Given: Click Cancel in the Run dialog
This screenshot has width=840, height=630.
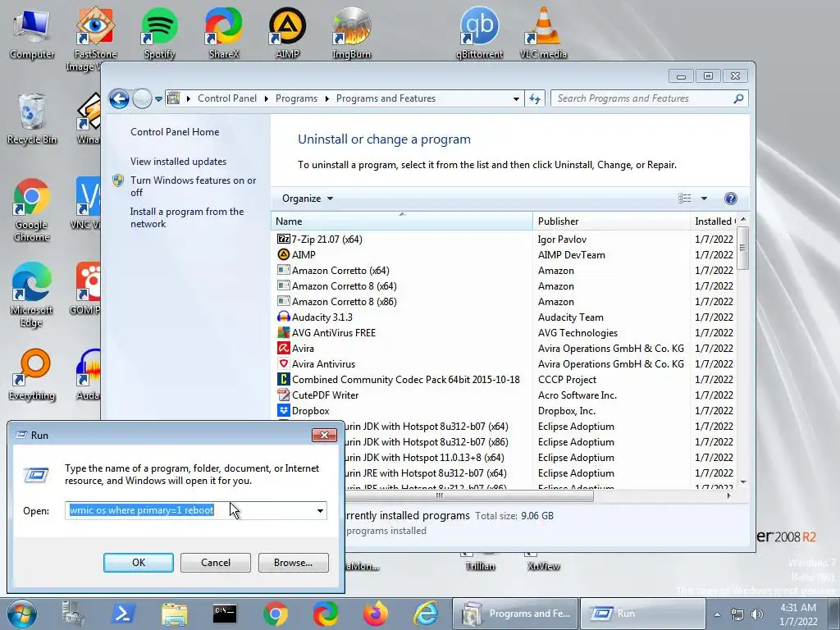Looking at the screenshot, I should [x=216, y=563].
